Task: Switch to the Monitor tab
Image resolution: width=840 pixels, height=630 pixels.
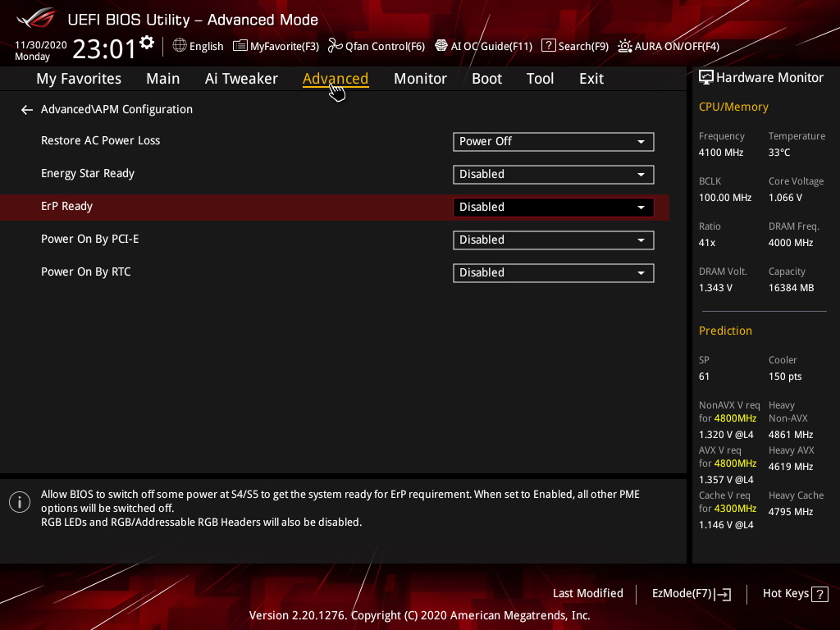Action: [x=420, y=79]
